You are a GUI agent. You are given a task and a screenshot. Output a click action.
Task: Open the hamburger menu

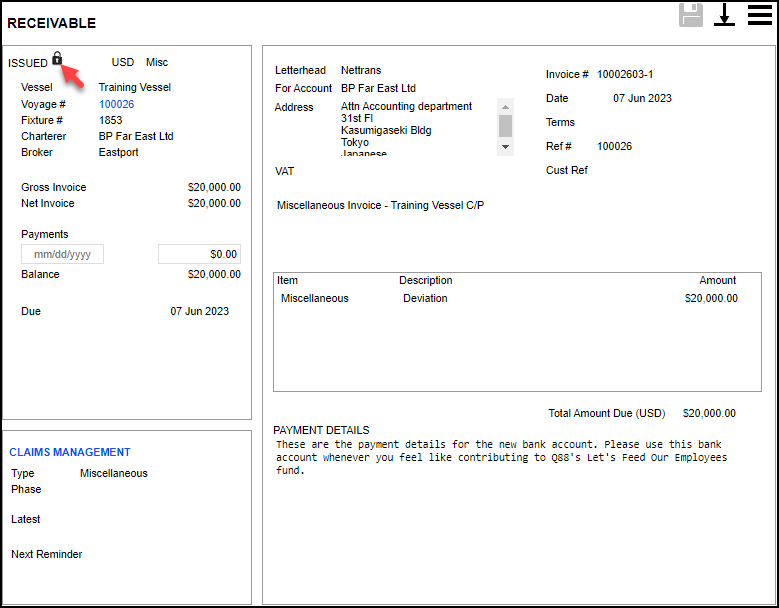(759, 14)
